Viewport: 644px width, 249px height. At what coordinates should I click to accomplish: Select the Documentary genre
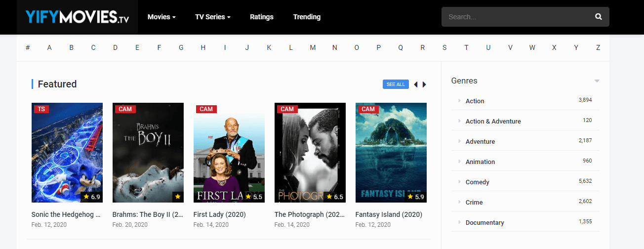pos(484,223)
